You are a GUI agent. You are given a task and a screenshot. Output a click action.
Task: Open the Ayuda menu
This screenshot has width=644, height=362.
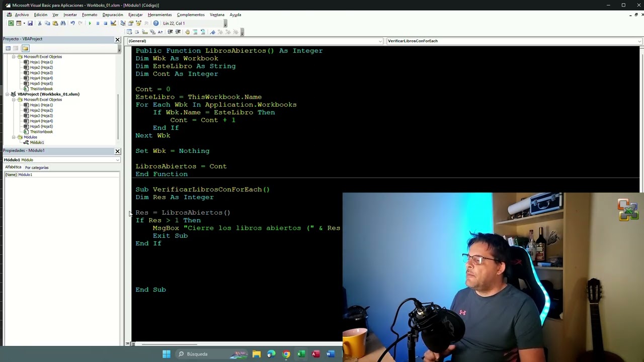(235, 15)
